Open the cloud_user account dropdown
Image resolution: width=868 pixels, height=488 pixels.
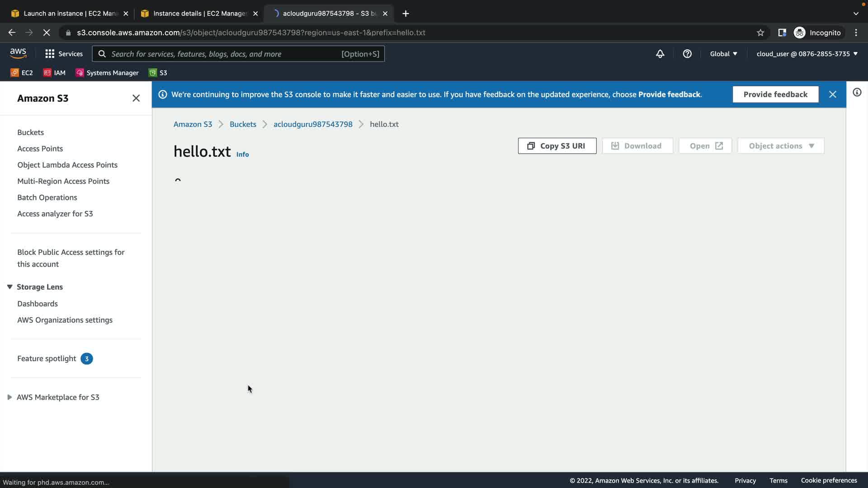pos(807,54)
